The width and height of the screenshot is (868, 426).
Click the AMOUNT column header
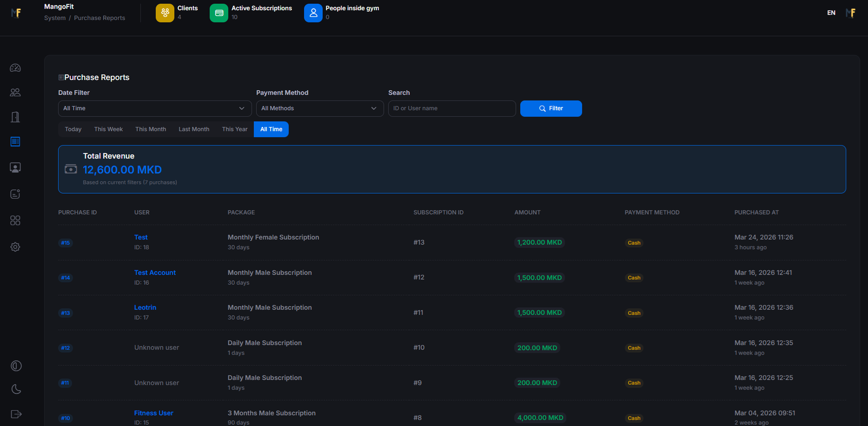pyautogui.click(x=527, y=213)
